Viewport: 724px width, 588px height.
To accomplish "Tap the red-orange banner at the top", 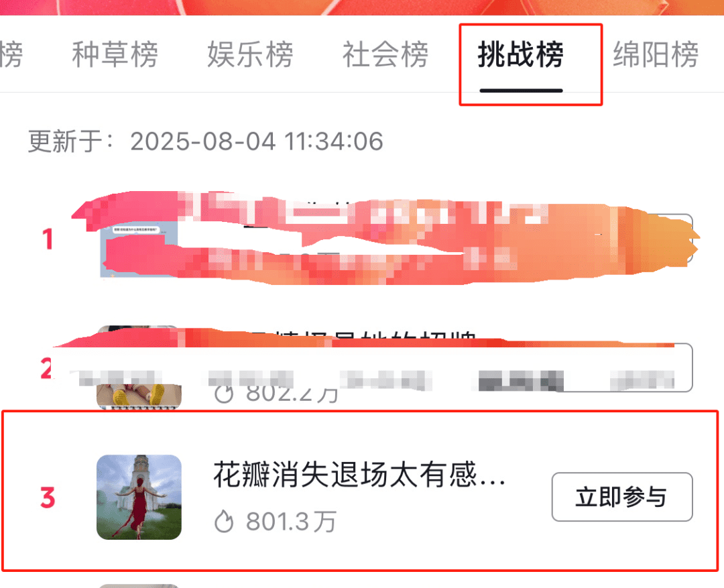I will [x=362, y=7].
